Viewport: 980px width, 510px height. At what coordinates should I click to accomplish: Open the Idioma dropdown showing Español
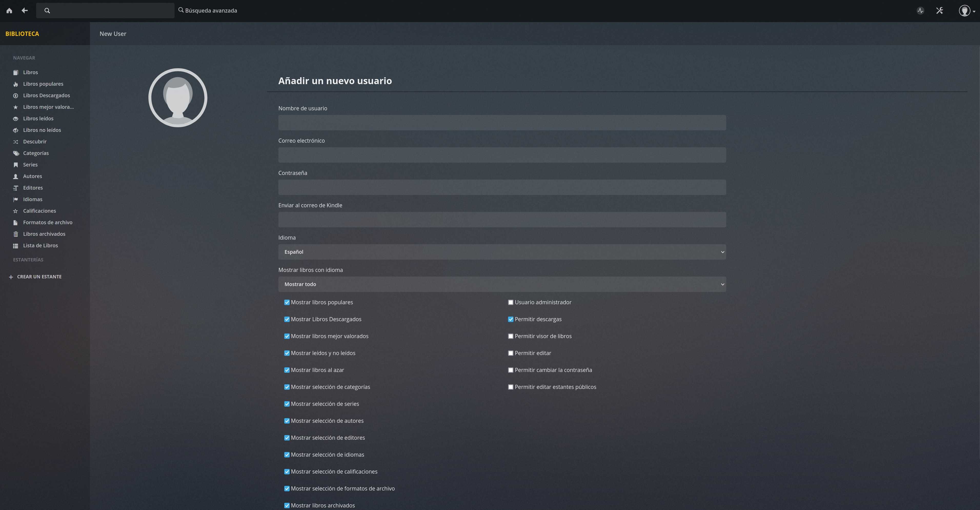point(502,252)
